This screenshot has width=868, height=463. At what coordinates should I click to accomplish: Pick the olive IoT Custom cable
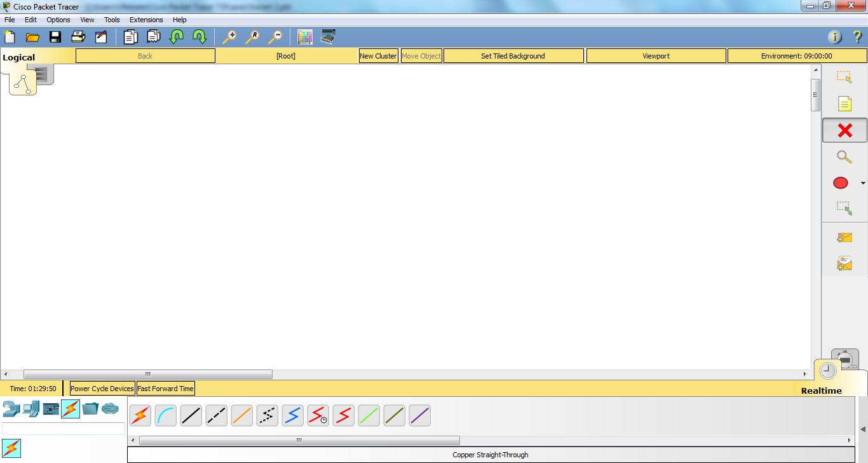[x=395, y=416]
